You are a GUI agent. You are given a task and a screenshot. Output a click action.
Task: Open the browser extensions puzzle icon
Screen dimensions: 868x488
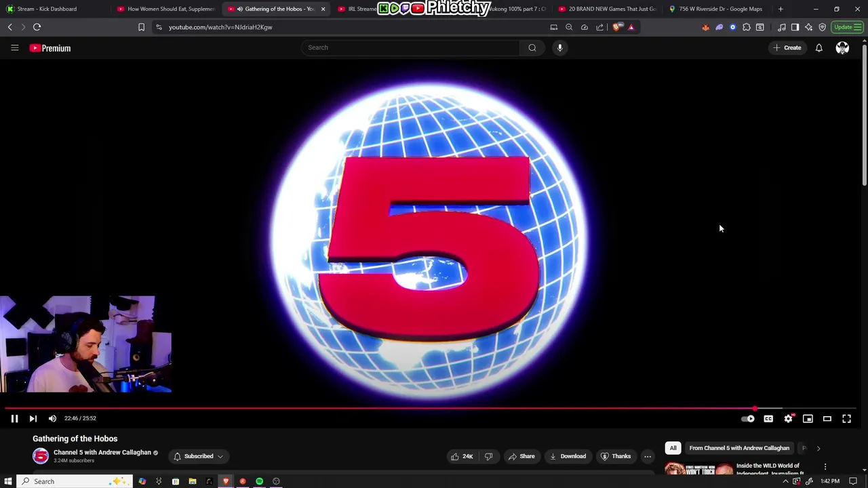747,27
